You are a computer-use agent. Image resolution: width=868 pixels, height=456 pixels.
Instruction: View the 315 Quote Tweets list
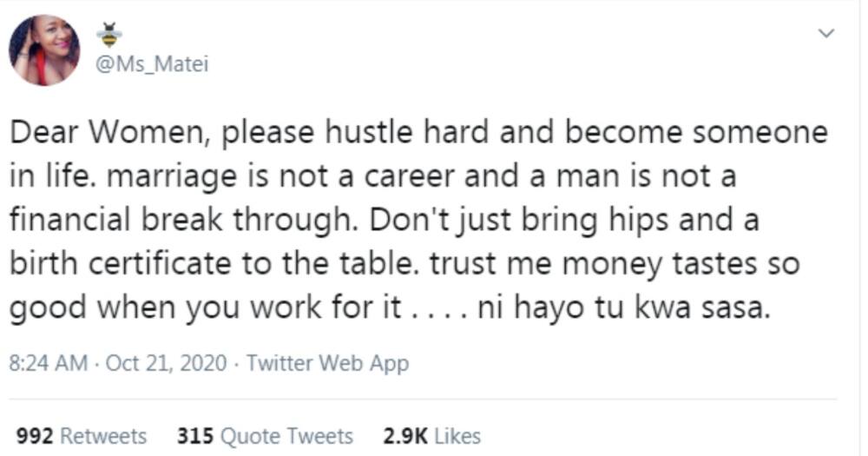(265, 436)
